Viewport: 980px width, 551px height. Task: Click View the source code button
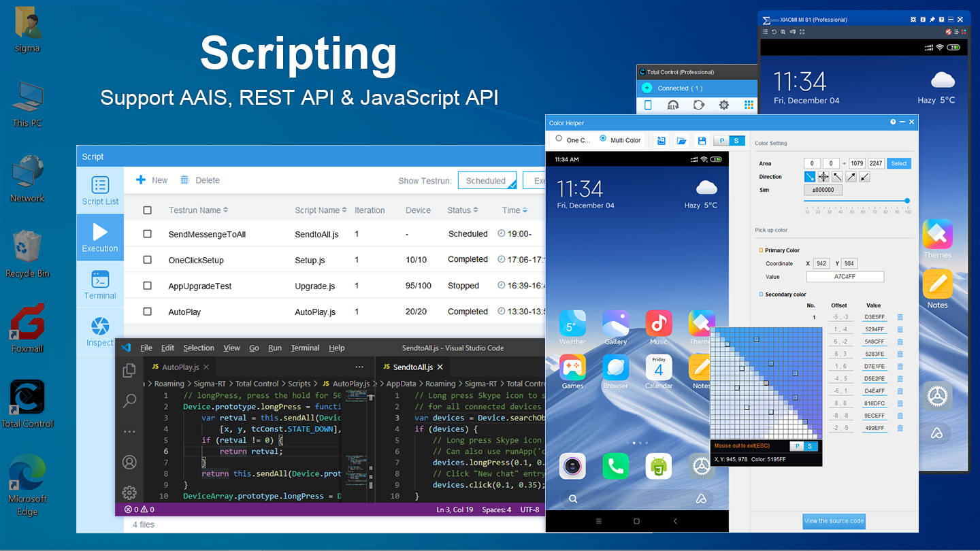[x=834, y=521]
